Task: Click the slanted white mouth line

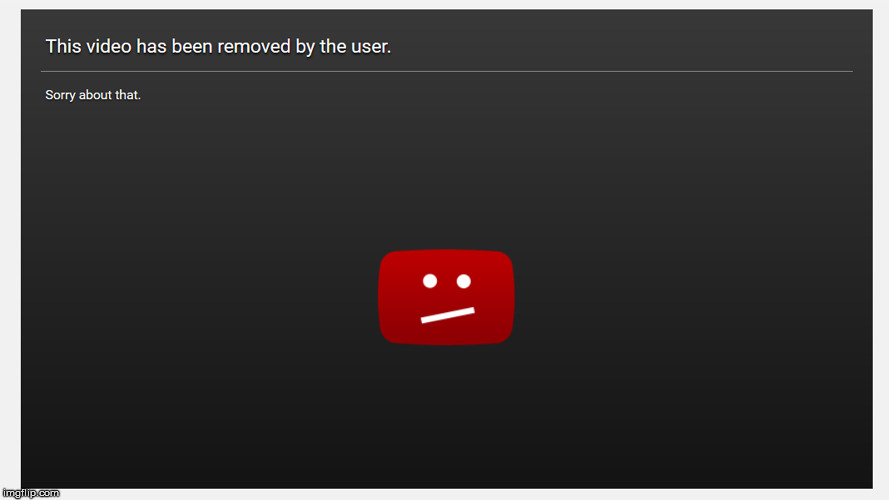Action: (x=447, y=315)
